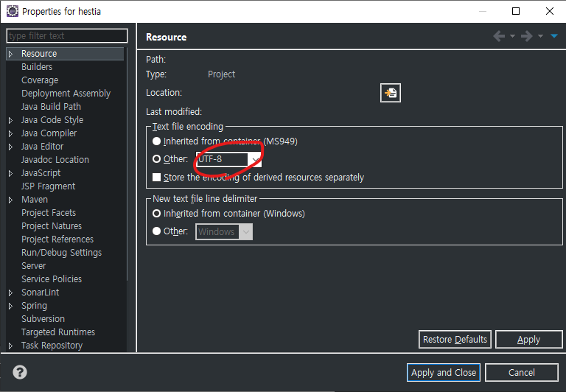Click the properties tree vertical scrollbar
566x392 pixels.
tap(126, 164)
